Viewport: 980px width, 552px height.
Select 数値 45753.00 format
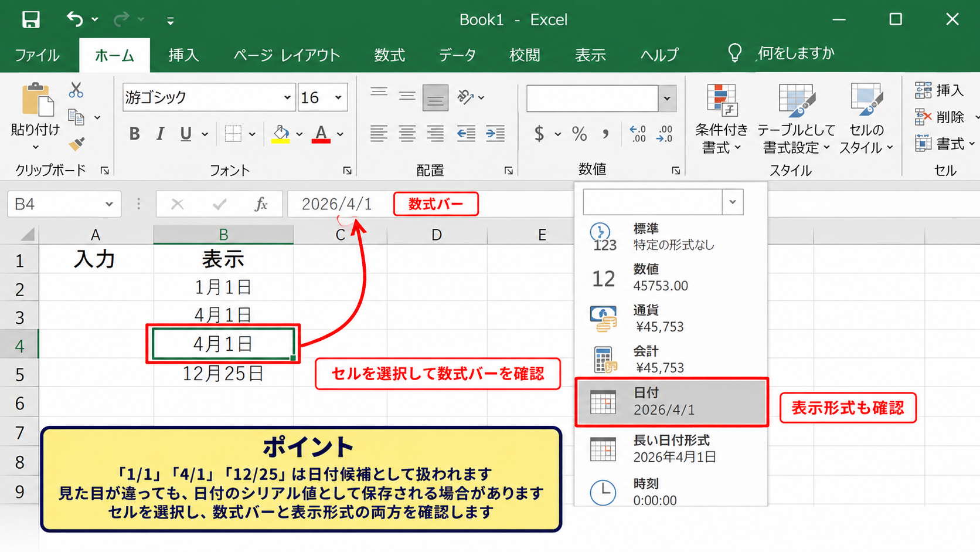(671, 277)
